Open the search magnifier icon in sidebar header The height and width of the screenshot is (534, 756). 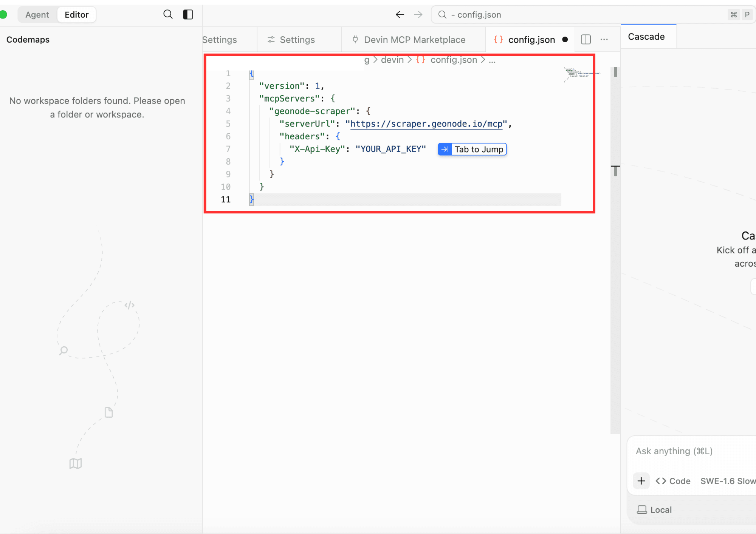(168, 14)
